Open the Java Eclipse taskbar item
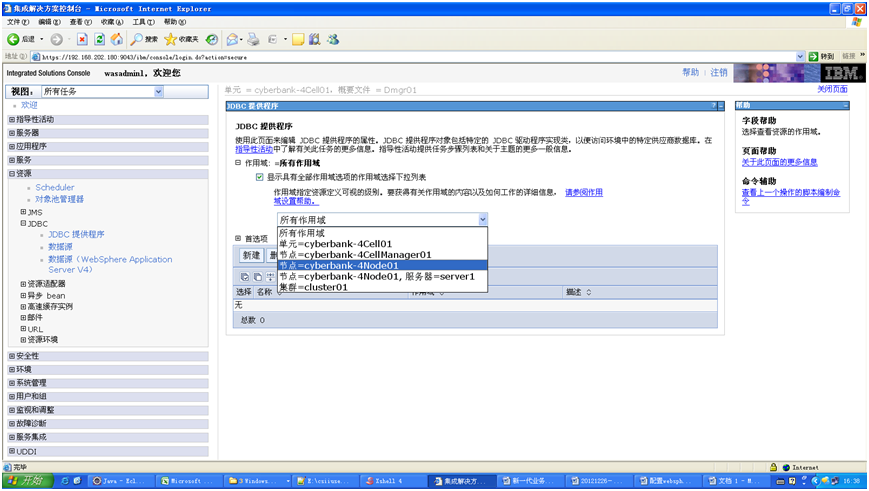 pos(122,480)
